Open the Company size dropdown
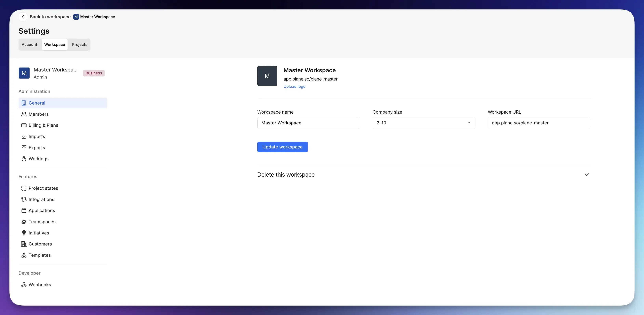The image size is (644, 315). (423, 123)
